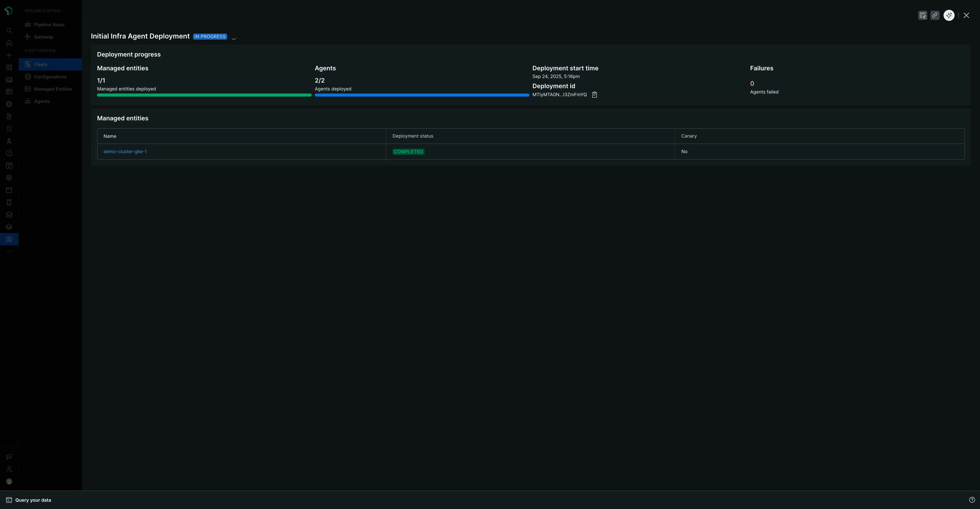Copy the page link using the chain icon
The image size is (980, 509).
tap(935, 15)
